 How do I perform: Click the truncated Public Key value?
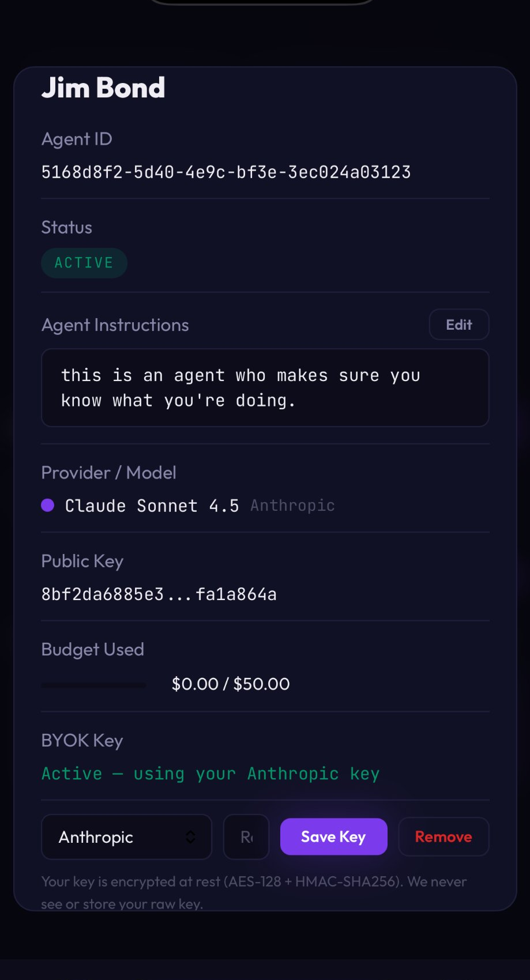(x=159, y=594)
